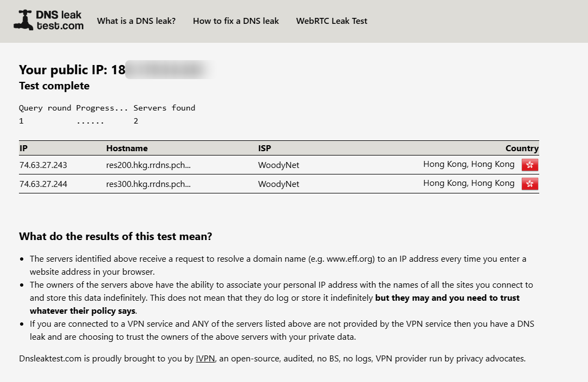Click the Hong Kong flag in first row
The height and width of the screenshot is (382, 588).
pyautogui.click(x=529, y=165)
